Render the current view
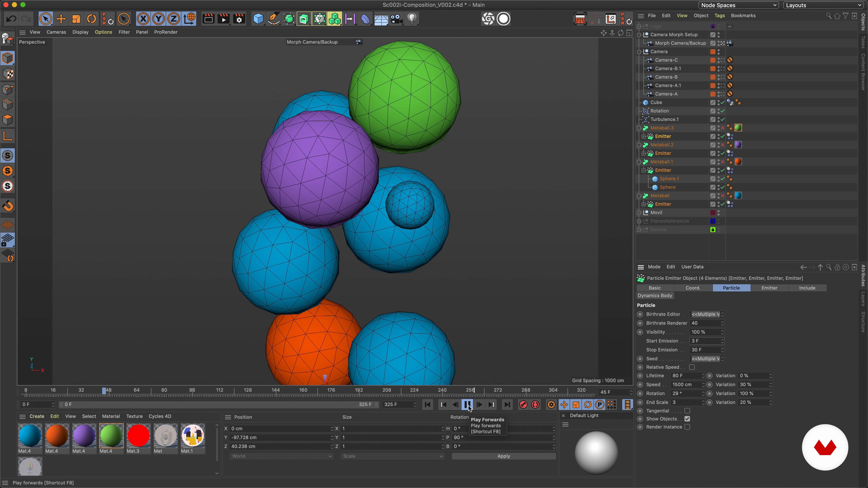 [209, 19]
